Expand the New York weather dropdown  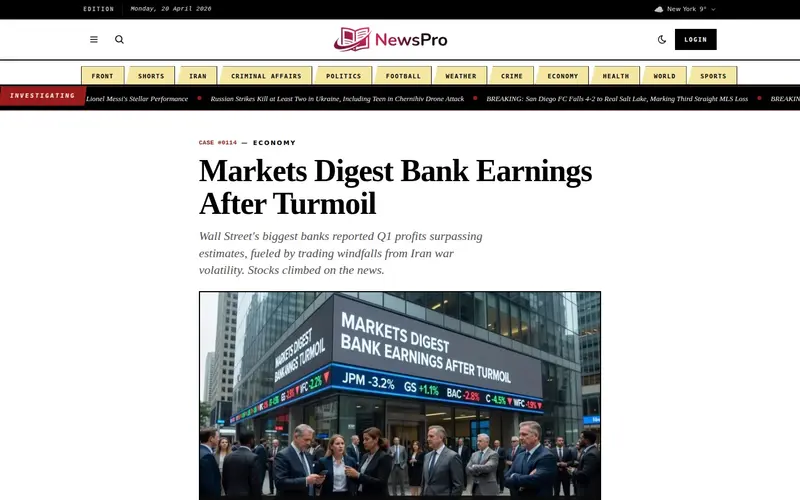685,9
